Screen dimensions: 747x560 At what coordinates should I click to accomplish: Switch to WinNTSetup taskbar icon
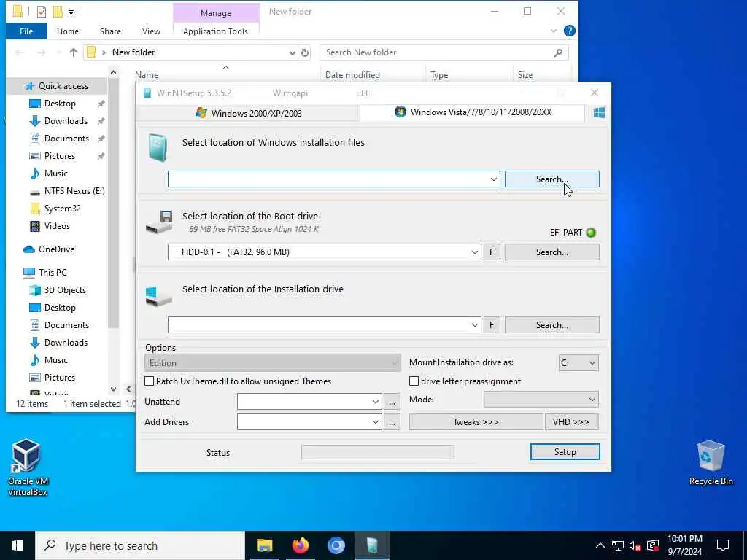[371, 545]
